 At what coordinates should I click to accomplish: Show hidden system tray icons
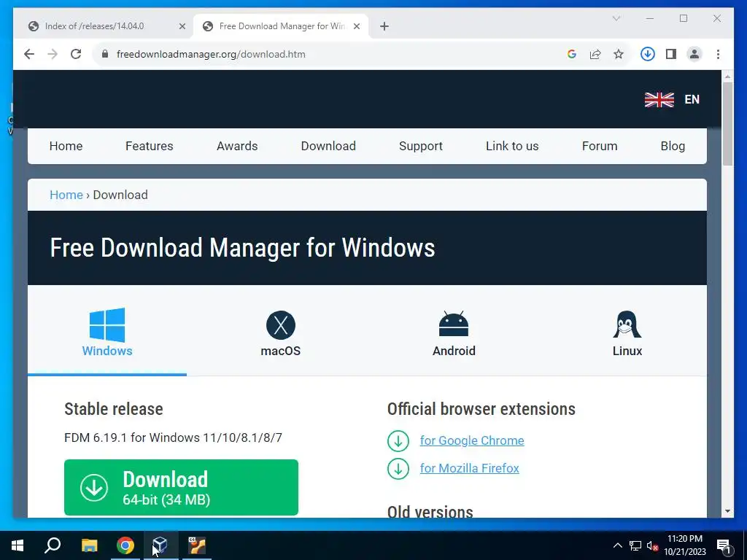click(617, 545)
